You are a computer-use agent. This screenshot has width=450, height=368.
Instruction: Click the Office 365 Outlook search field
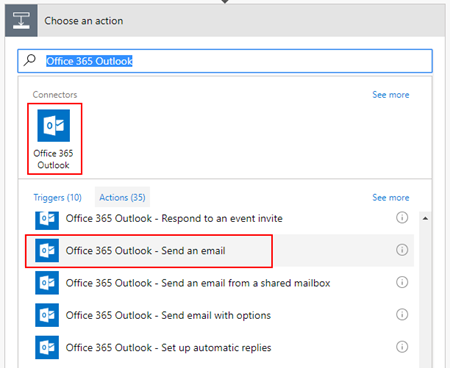point(225,61)
